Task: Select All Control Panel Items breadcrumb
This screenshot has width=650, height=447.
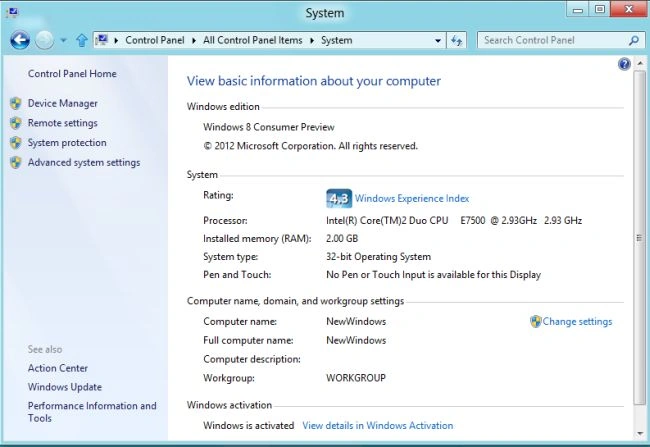Action: click(252, 40)
